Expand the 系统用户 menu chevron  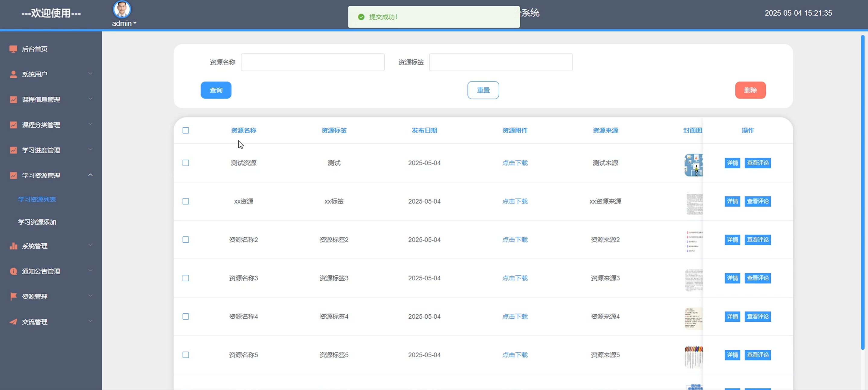90,73
